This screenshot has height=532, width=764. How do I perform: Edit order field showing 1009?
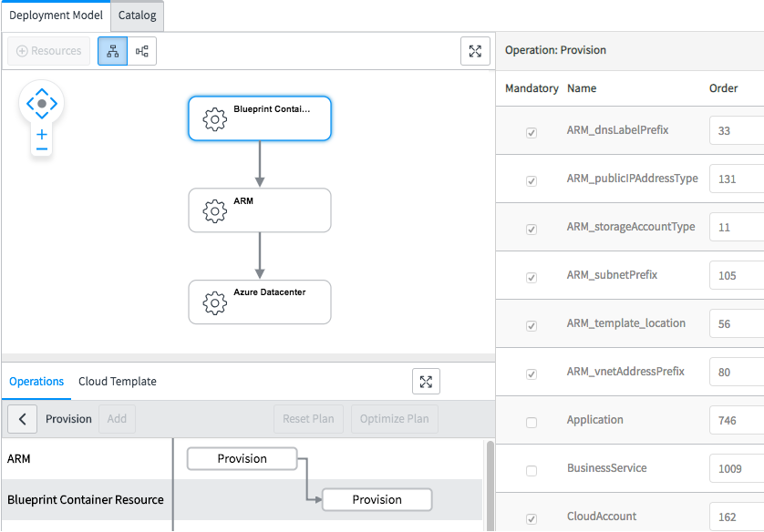[737, 468]
